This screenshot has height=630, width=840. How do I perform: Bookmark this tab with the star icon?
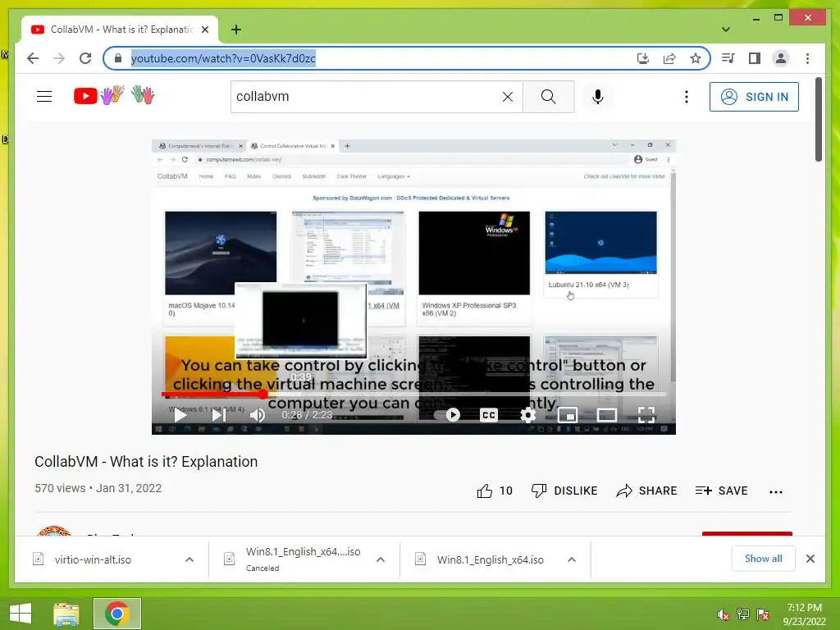tap(696, 58)
